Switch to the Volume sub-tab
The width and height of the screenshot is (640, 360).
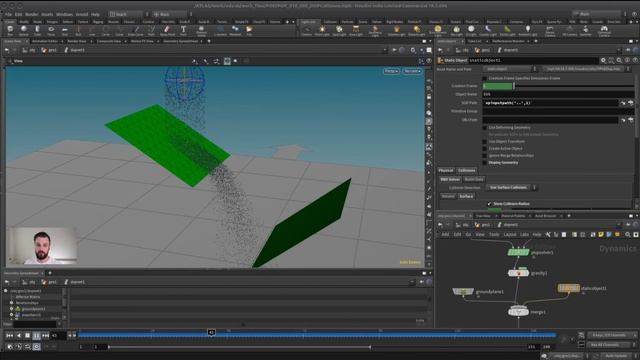pos(448,196)
